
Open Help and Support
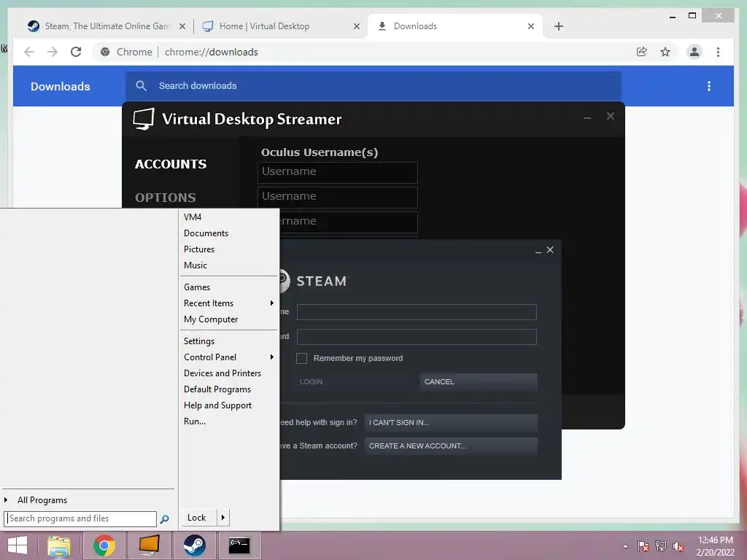[x=217, y=405]
